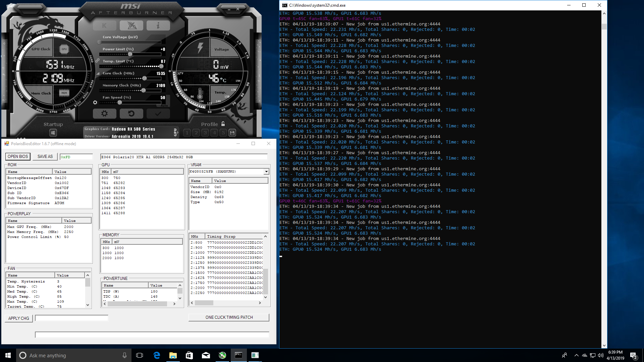
Task: Click APPLY CHG button
Action: tap(19, 318)
